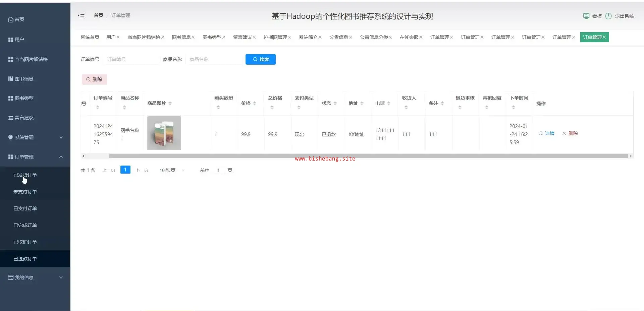Click the 价格 column sort arrows

255,103
